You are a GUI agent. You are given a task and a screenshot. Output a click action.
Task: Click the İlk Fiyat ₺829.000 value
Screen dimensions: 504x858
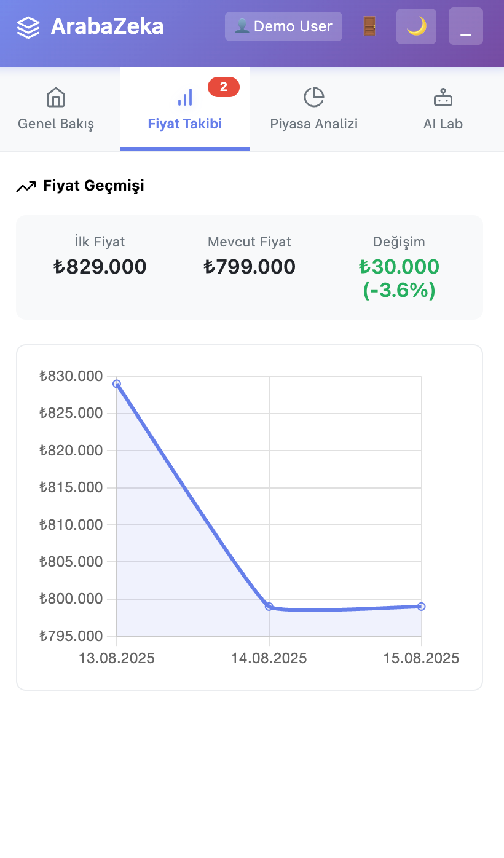100,267
